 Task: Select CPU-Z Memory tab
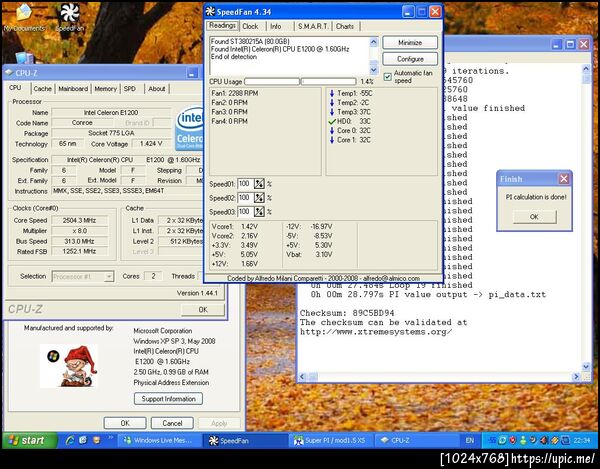(x=105, y=88)
